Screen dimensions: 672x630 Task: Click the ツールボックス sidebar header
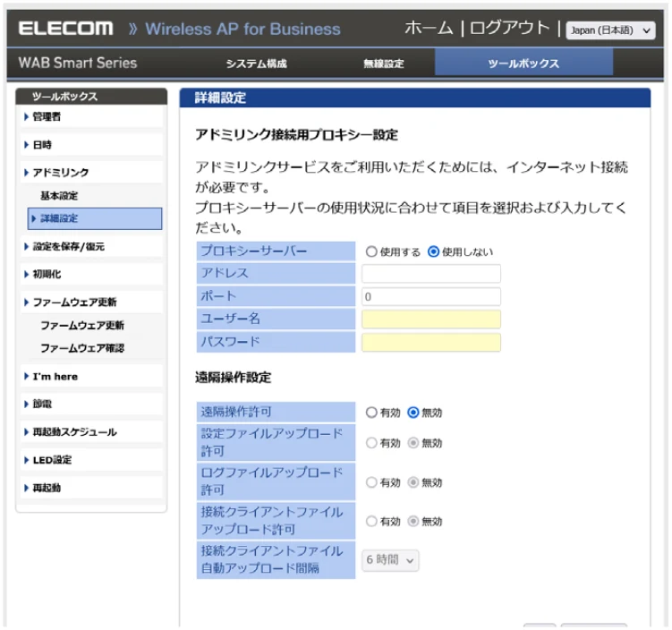91,96
